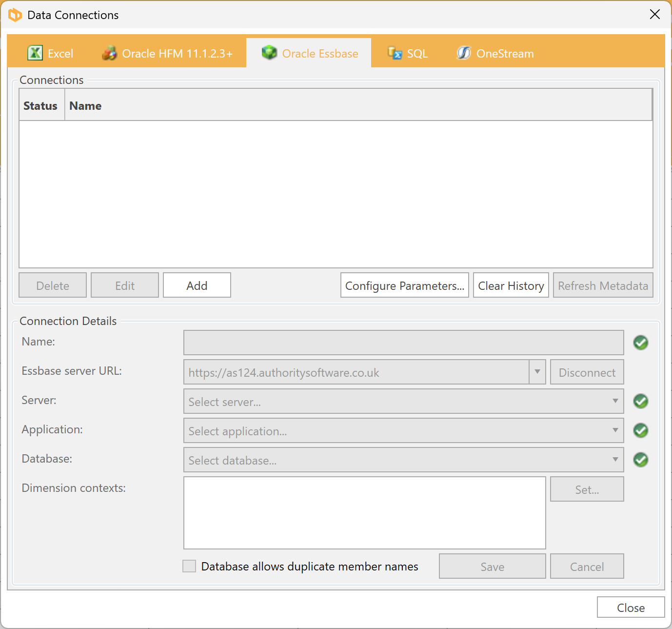Click the green Essbase cube icon

tap(269, 52)
